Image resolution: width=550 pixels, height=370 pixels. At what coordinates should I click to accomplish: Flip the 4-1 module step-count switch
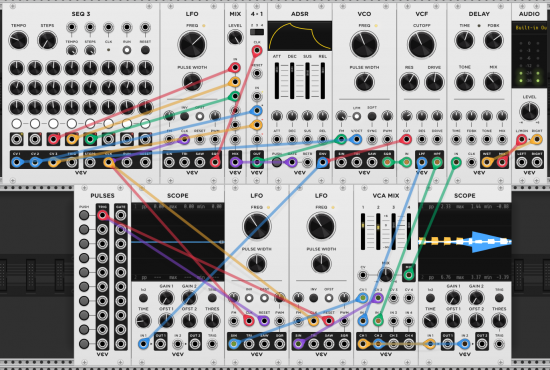click(x=257, y=32)
